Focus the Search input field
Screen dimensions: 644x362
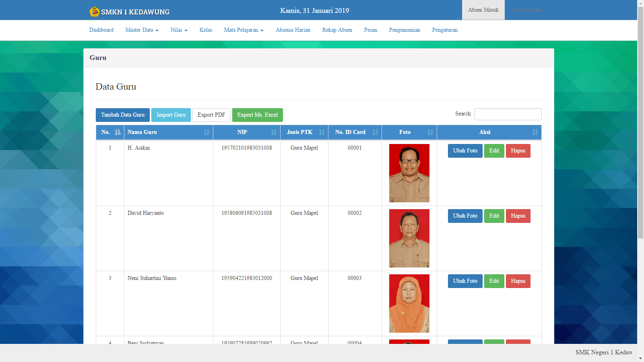[x=508, y=114]
